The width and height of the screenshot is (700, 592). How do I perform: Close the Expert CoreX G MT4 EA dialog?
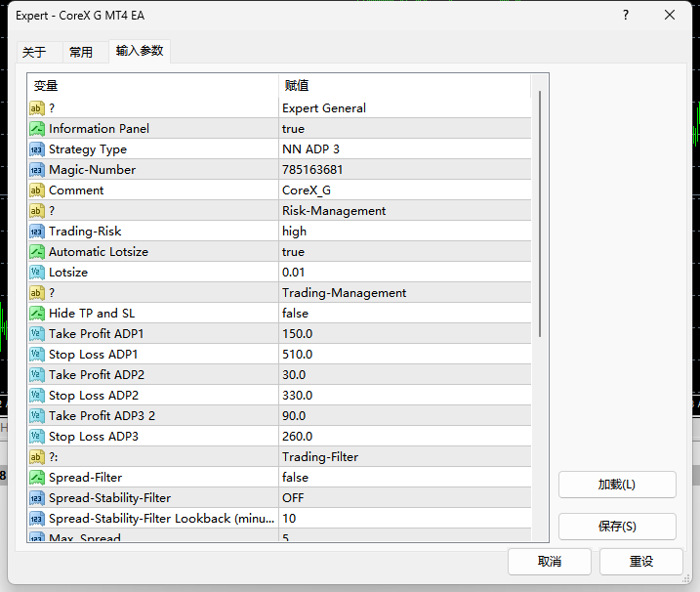(x=670, y=16)
